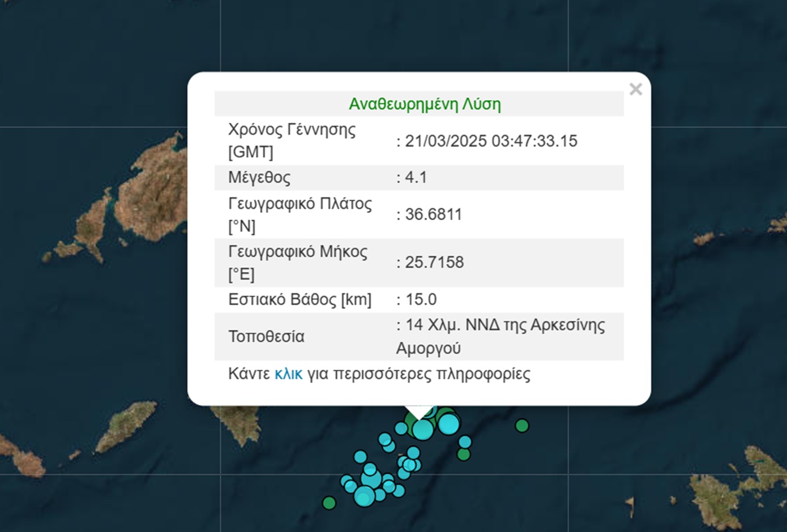Viewport: 787px width, 532px height.
Task: Click the isolated green marker far right of the cluster
Action: point(522,425)
